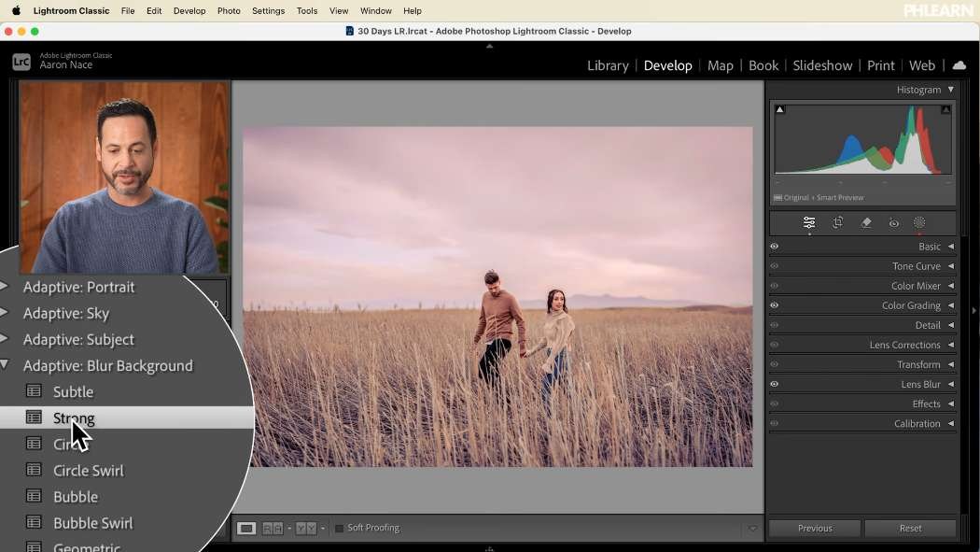Click the Original + Smart Preview status

pyautogui.click(x=819, y=198)
